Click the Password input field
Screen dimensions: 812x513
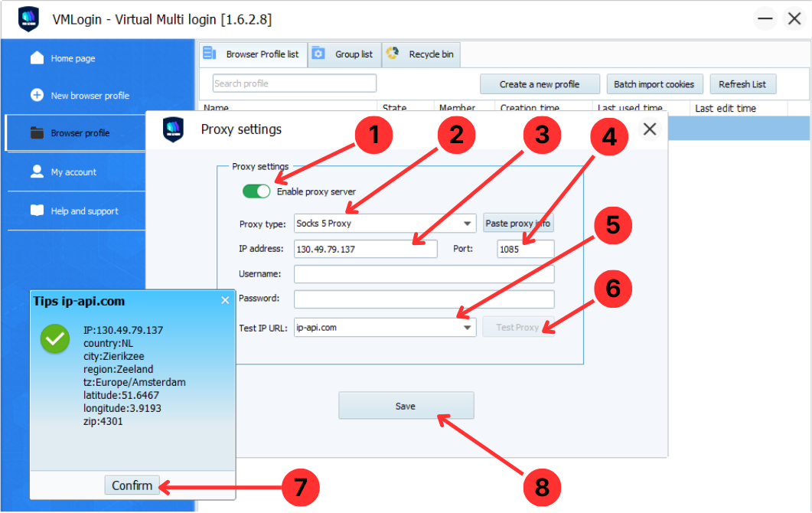(x=424, y=299)
